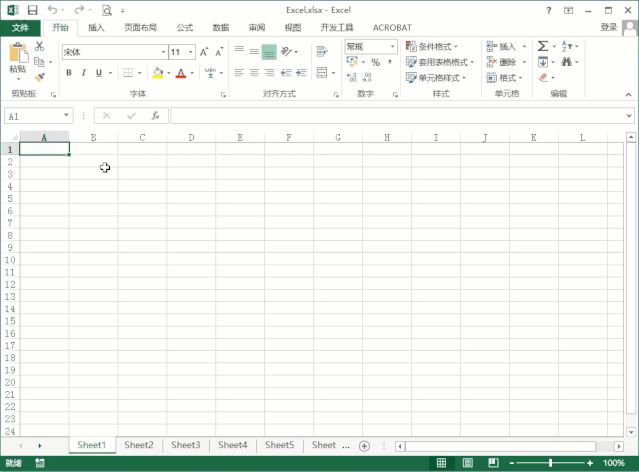This screenshot has height=472, width=639.
Task: Open the font name dropdown
Action: [163, 52]
